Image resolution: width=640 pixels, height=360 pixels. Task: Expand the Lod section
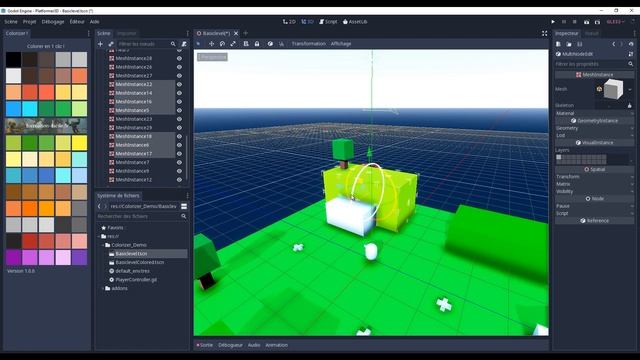[x=594, y=136]
